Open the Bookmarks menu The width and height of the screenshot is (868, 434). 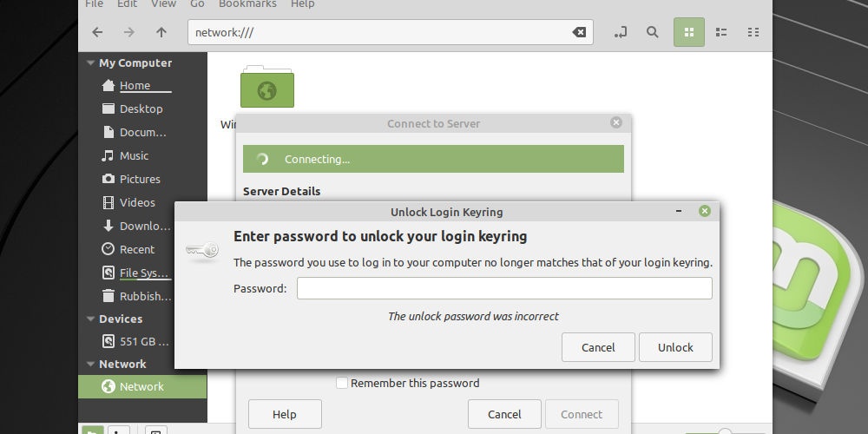point(247,4)
